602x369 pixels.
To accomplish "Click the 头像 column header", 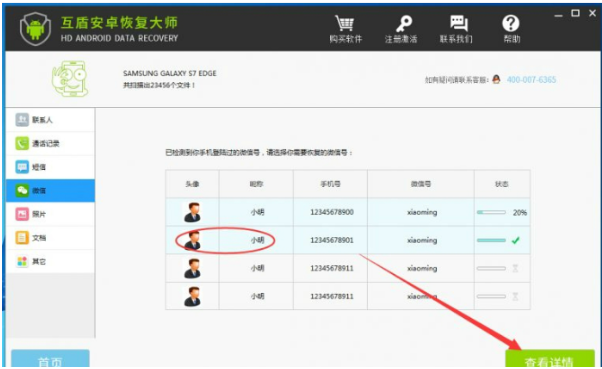I will pos(192,184).
